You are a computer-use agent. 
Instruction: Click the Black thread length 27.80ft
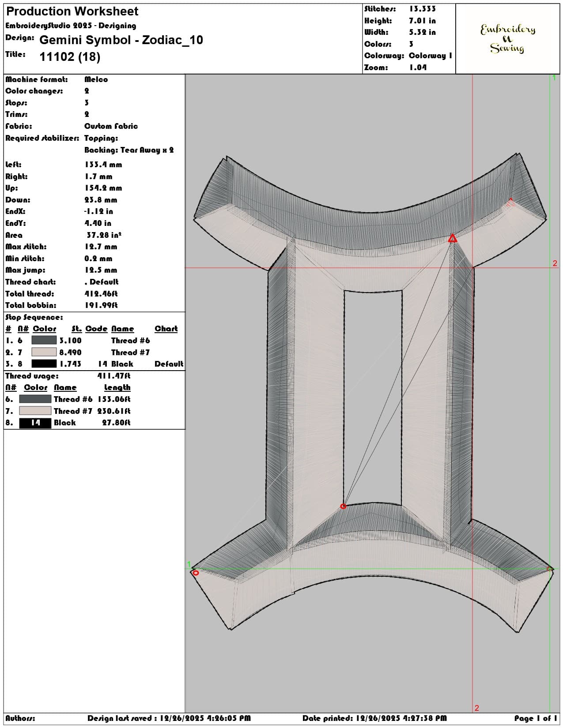pos(116,423)
